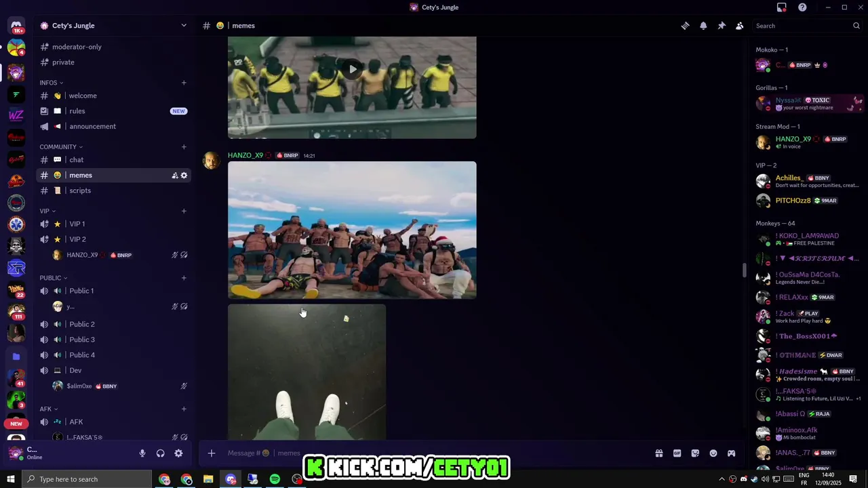Screen dimensions: 868x488
Task: Open the chat channel
Action: (113, 160)
